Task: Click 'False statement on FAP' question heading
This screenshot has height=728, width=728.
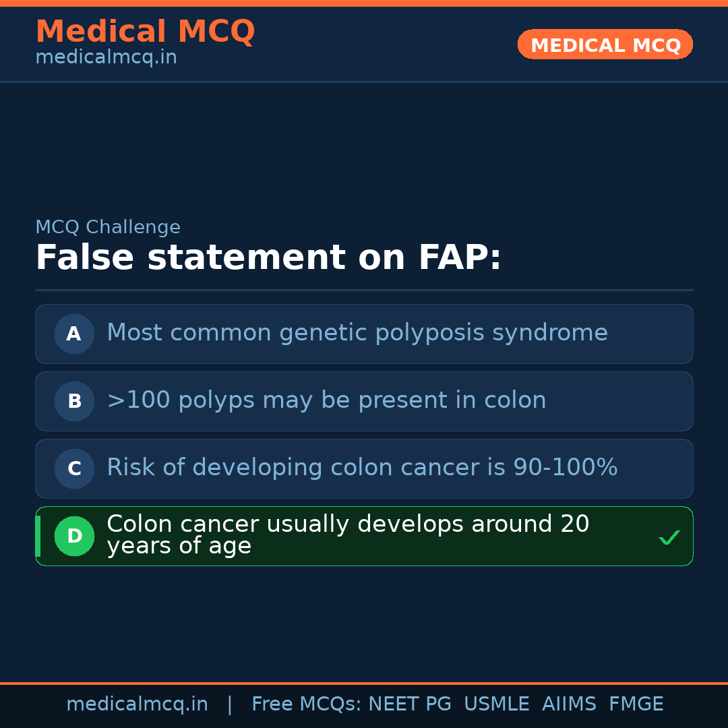Action: [x=268, y=258]
